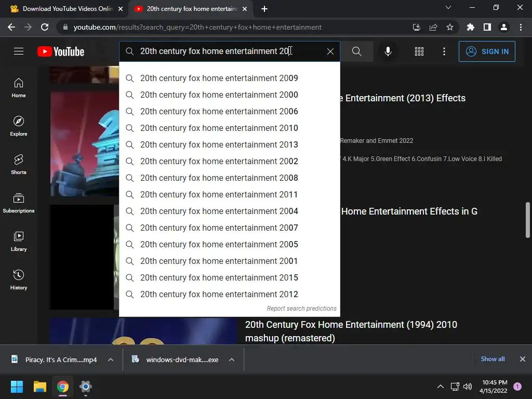Select suggestion ending in 2009

(x=229, y=78)
